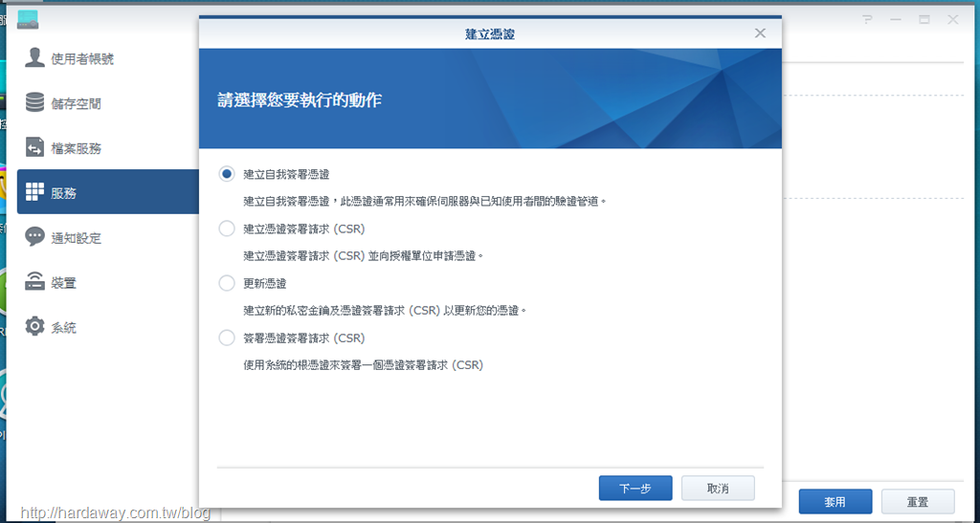Cancel the dialog with 取消
The width and height of the screenshot is (980, 523).
coord(718,488)
